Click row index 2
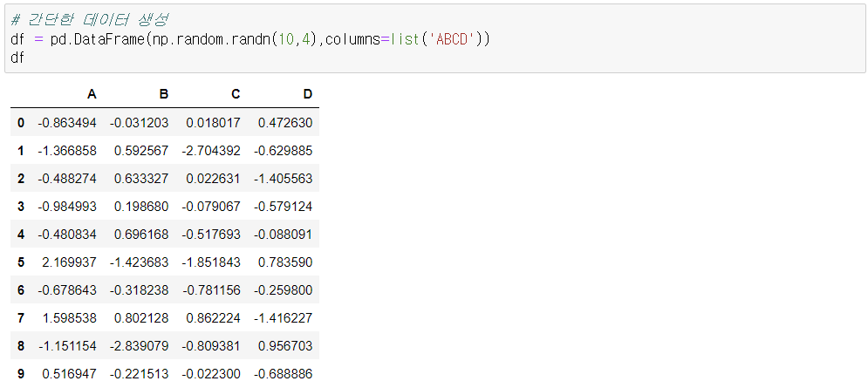The height and width of the screenshot is (381, 868). point(21,179)
